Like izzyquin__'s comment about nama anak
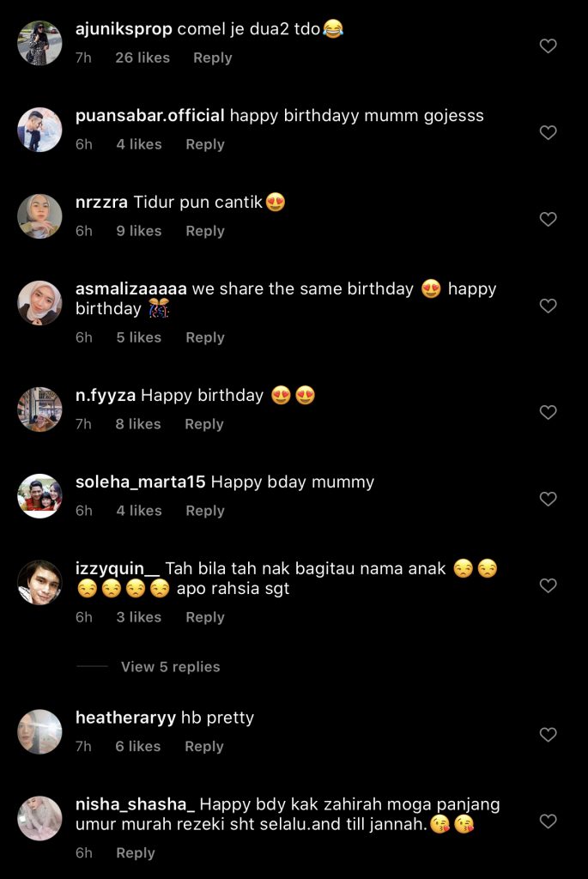This screenshot has width=588, height=879. [548, 586]
